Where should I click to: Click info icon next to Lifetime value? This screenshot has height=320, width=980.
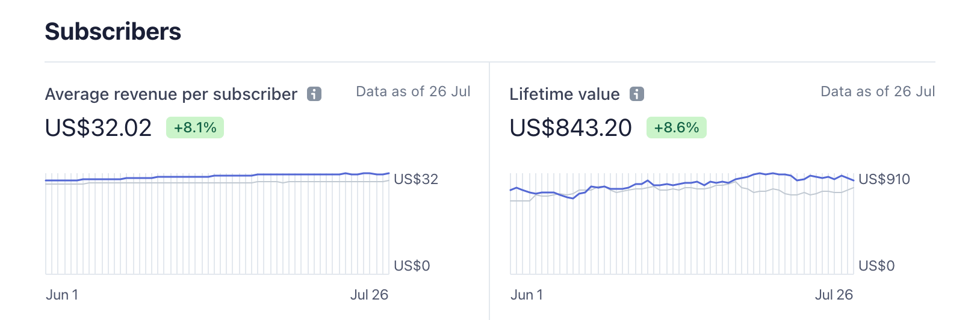pyautogui.click(x=637, y=94)
